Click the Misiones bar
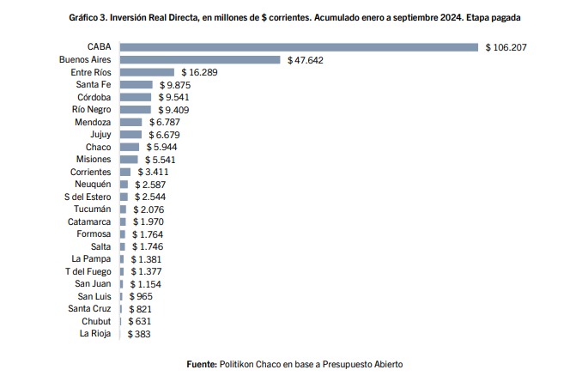This screenshot has width=588, height=388. click(x=129, y=160)
